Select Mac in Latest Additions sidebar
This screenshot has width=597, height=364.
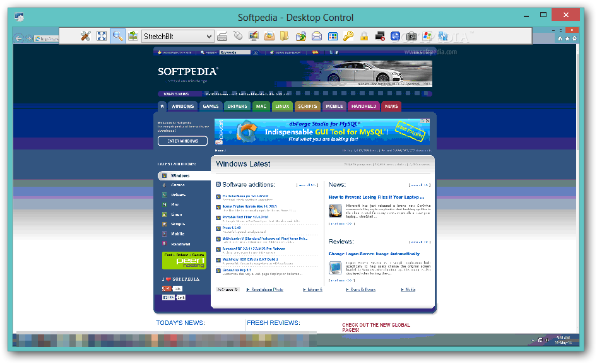pyautogui.click(x=175, y=204)
